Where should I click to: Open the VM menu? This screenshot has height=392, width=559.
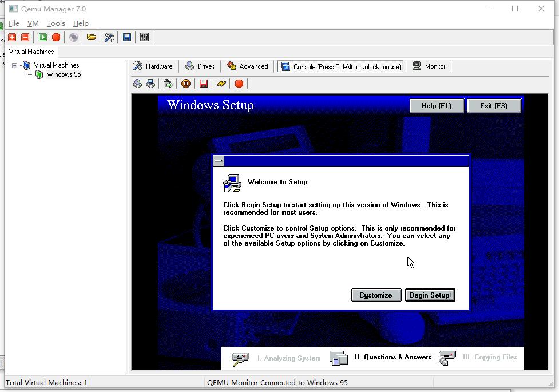33,23
